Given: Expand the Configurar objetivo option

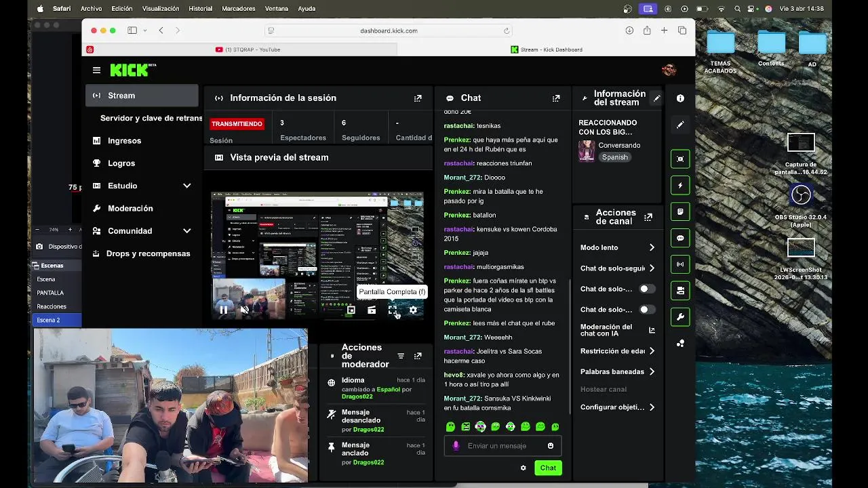Looking at the screenshot, I should pyautogui.click(x=617, y=407).
